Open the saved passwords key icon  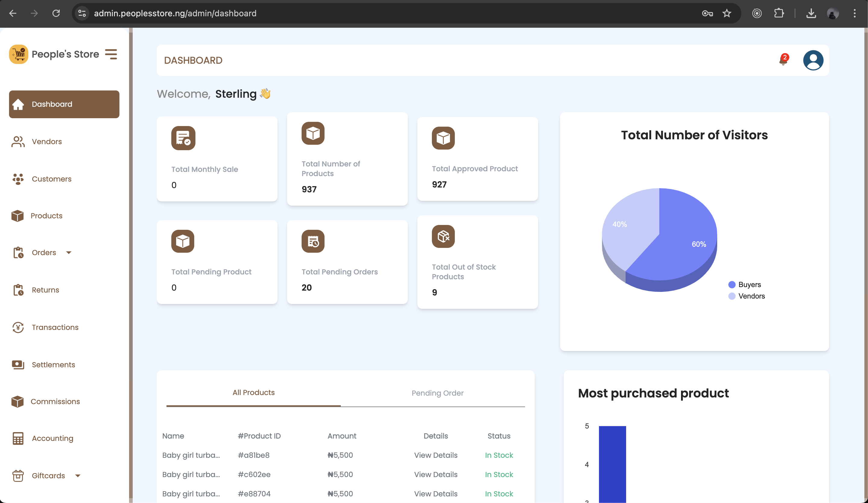[707, 14]
